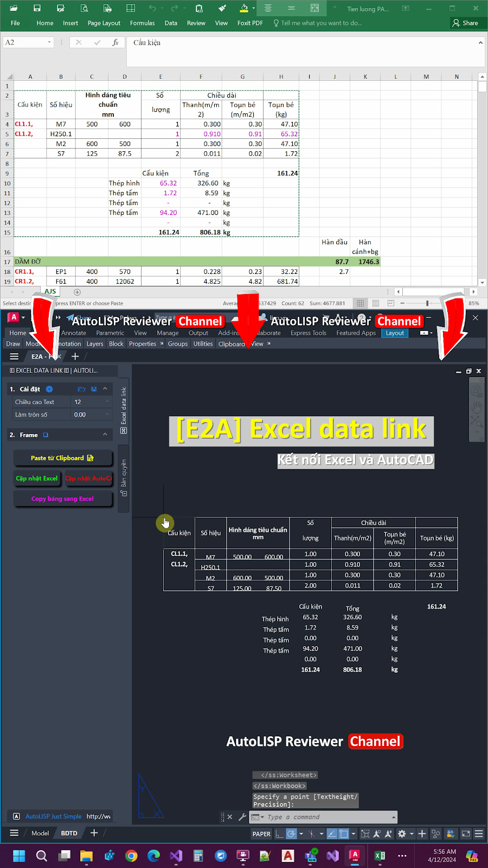Open the AutoCAD application menu A logo
This screenshot has height=868, width=488.
pos(14,317)
